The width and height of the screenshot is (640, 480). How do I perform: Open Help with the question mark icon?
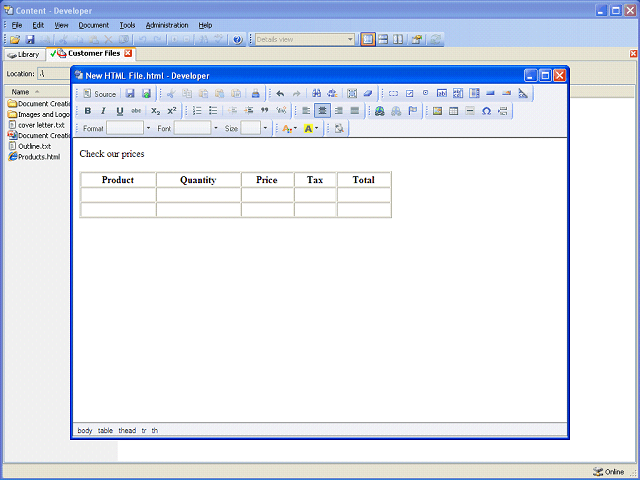click(x=237, y=40)
